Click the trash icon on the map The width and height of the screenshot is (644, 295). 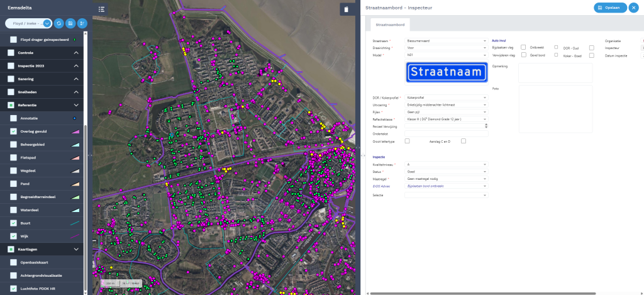345,9
